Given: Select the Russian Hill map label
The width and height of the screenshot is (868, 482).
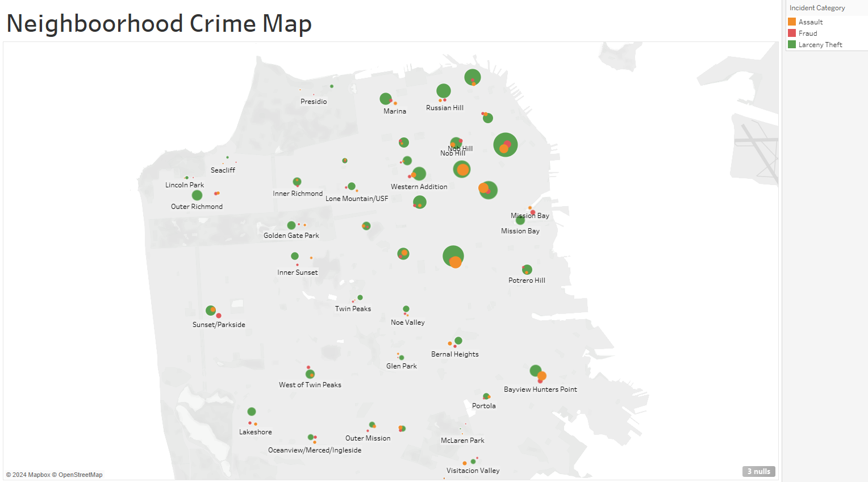Looking at the screenshot, I should point(445,108).
